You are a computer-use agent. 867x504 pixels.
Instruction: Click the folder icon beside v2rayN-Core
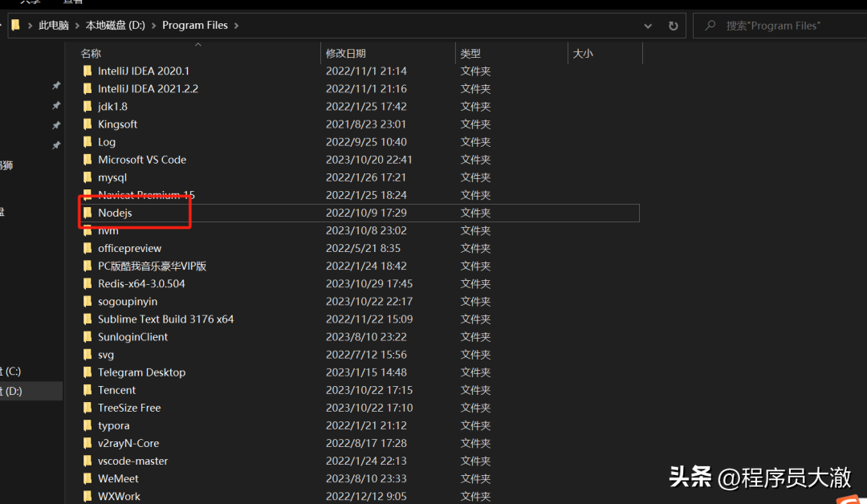point(88,443)
